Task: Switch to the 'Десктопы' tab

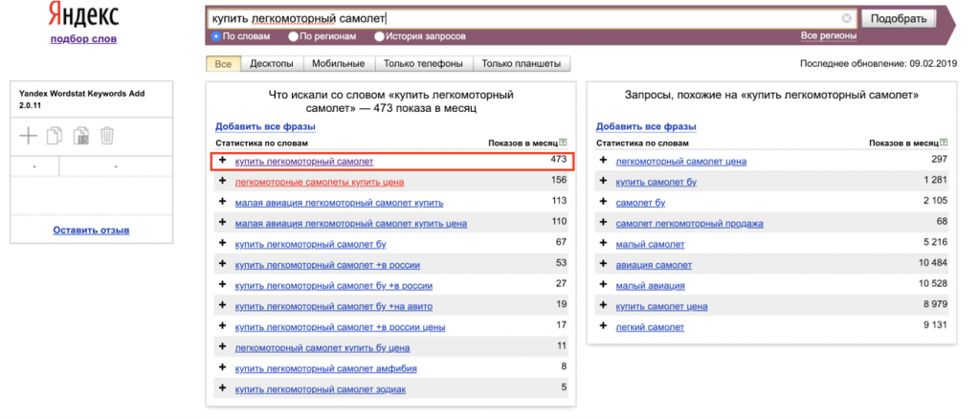Action: click(272, 64)
